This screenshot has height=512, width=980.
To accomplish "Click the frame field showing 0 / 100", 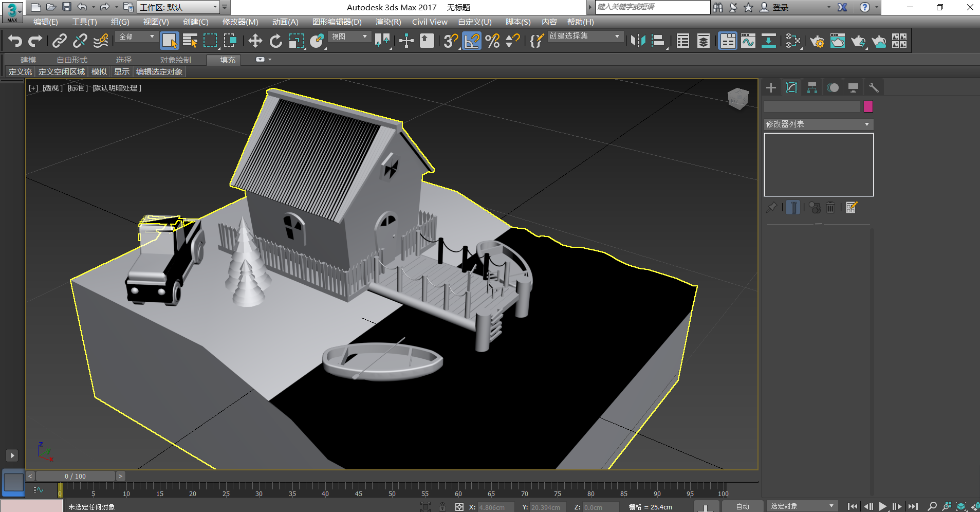I will 76,476.
